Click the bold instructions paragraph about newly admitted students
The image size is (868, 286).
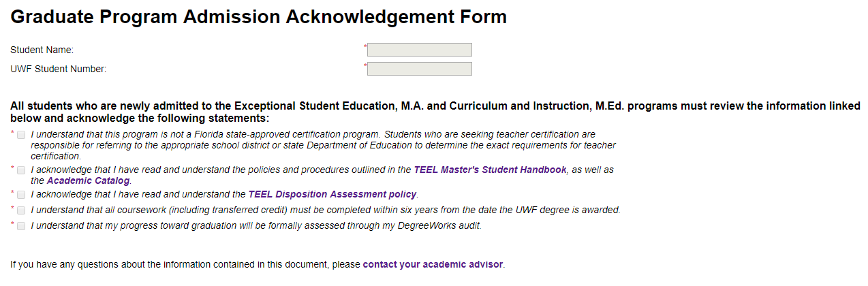click(x=435, y=112)
